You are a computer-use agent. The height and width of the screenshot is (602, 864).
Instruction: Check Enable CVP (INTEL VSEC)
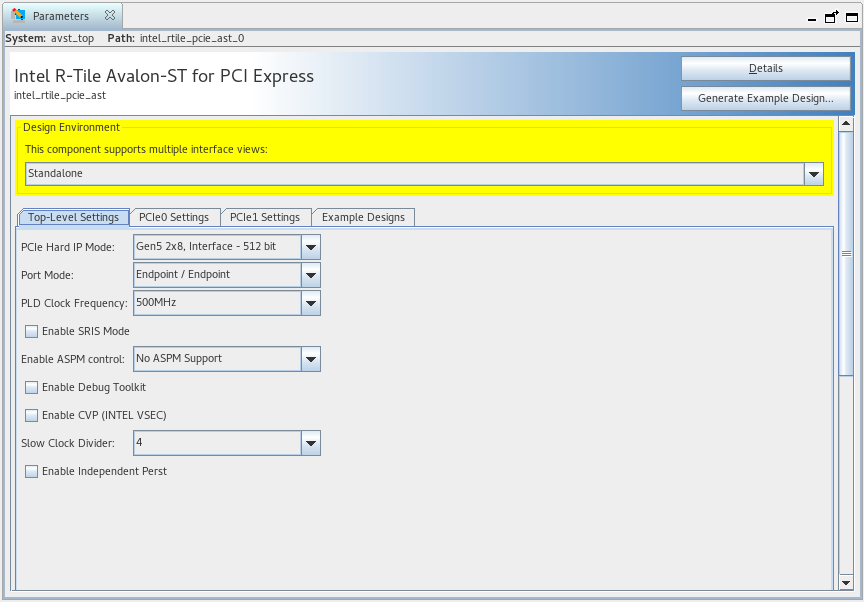(x=31, y=415)
